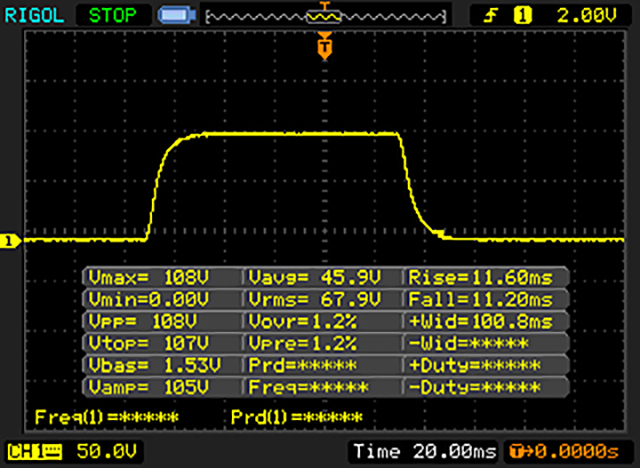Screen dimensions: 640x468
Task: Click the orange T trigger position marker
Action: click(323, 45)
